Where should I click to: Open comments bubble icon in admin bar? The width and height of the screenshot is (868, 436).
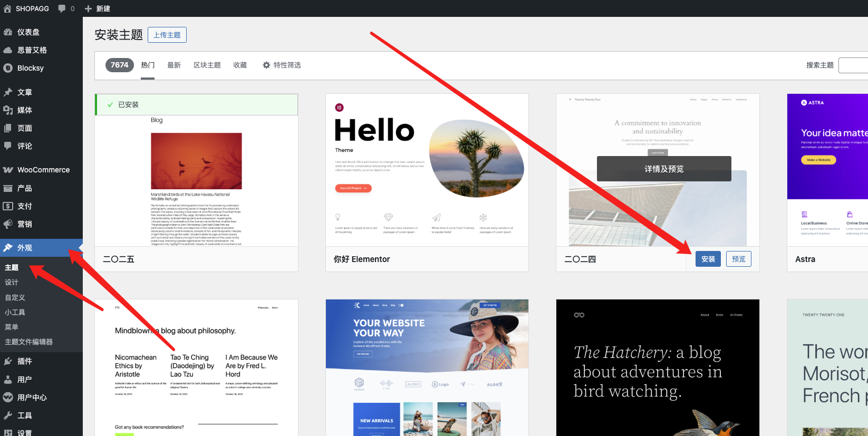(62, 8)
